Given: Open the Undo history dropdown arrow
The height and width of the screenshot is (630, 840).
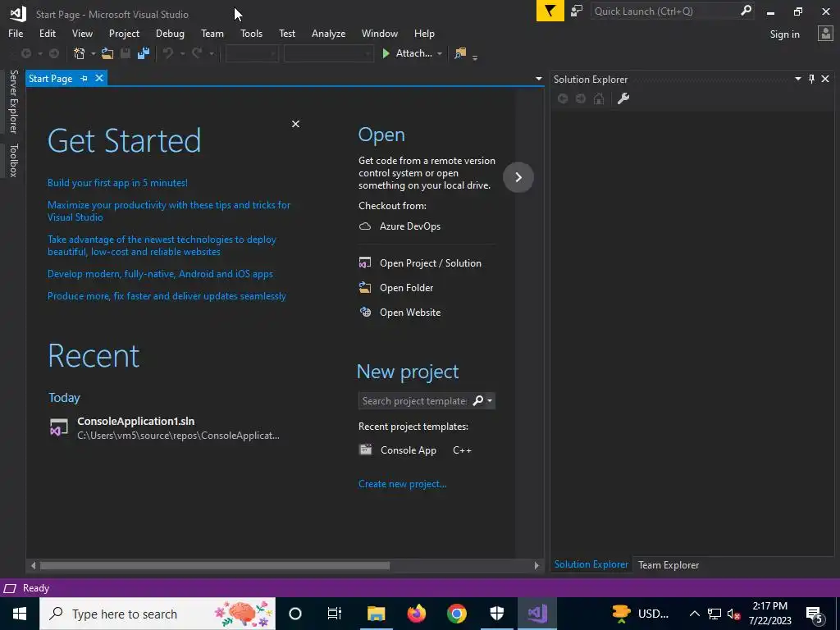Looking at the screenshot, I should point(182,53).
